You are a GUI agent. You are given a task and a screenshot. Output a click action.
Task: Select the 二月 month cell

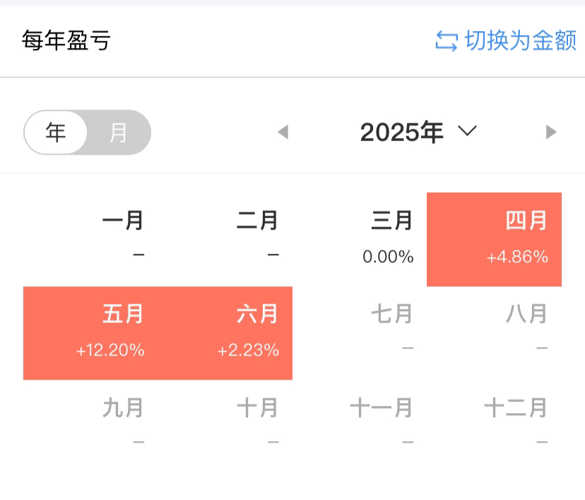coord(225,240)
